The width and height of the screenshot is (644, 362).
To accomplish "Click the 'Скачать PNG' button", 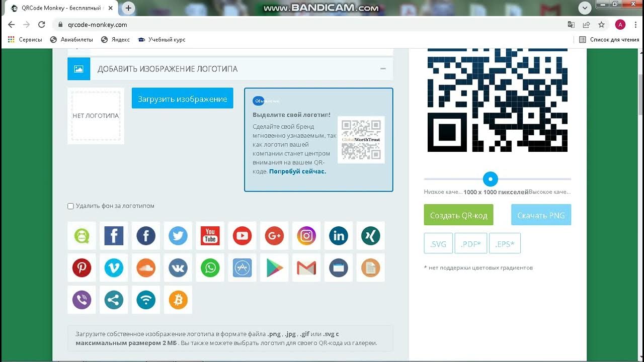I will click(x=541, y=215).
